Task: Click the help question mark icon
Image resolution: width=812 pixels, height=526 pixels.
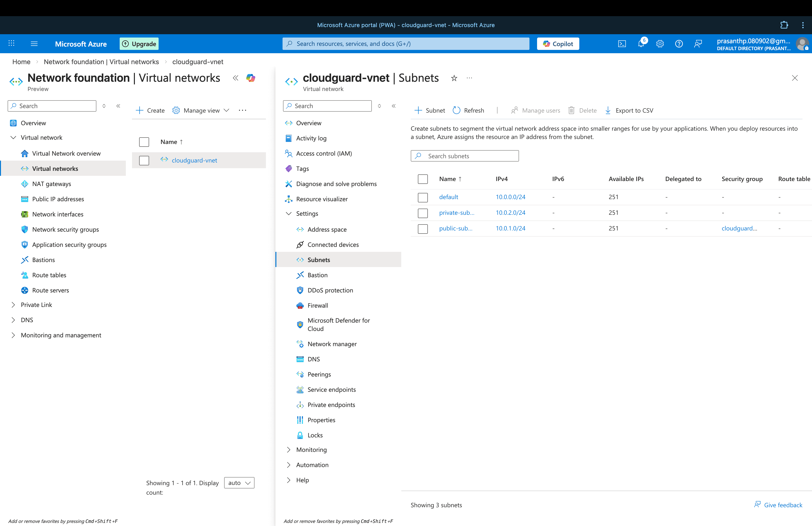Action: pyautogui.click(x=679, y=44)
